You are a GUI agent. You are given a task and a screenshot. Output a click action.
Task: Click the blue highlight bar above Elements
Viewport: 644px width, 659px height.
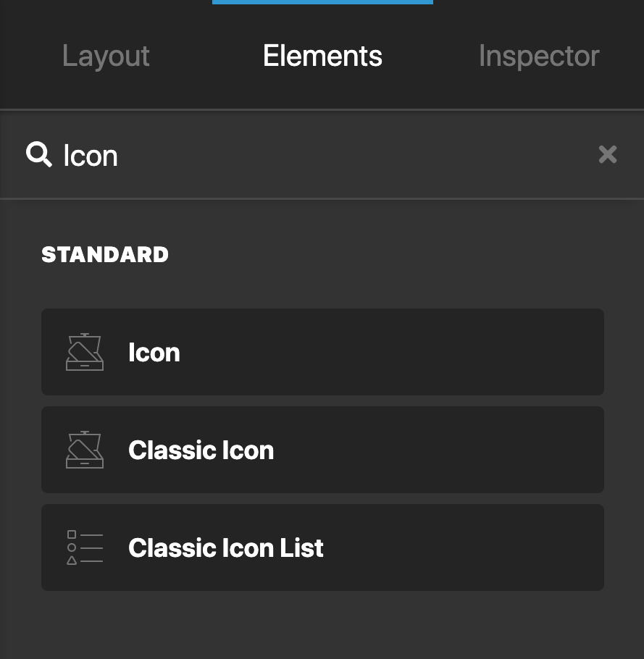322,2
